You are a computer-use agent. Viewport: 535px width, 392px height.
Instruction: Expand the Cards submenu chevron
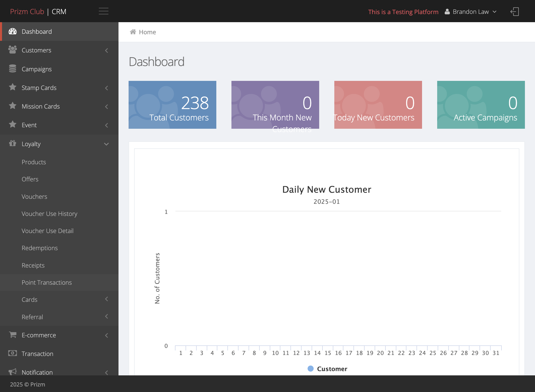[107, 299]
